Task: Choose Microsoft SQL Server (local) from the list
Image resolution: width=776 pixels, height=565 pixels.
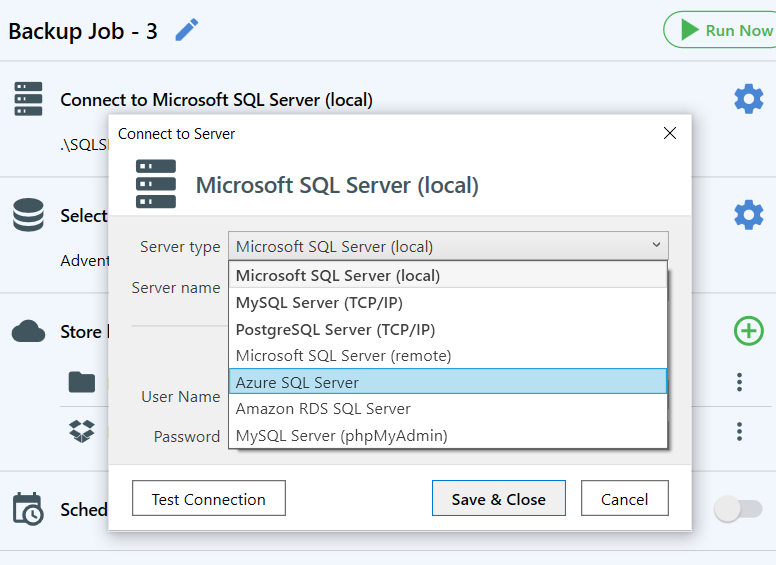Action: (448, 275)
